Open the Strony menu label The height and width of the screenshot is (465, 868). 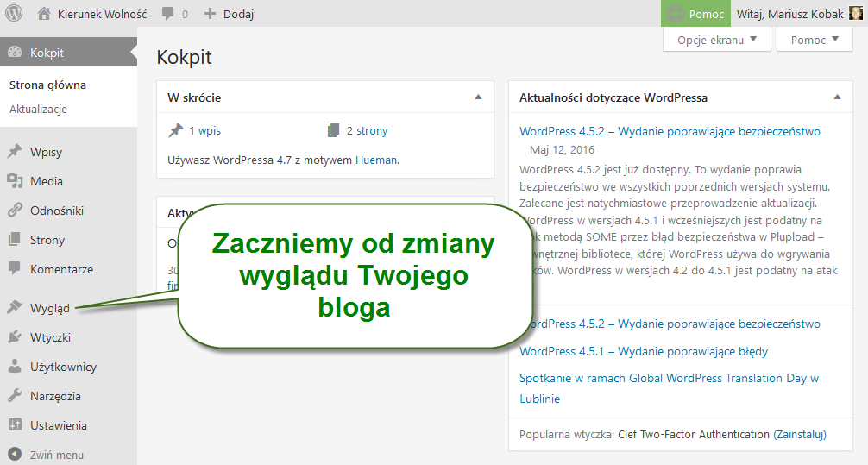pos(47,240)
